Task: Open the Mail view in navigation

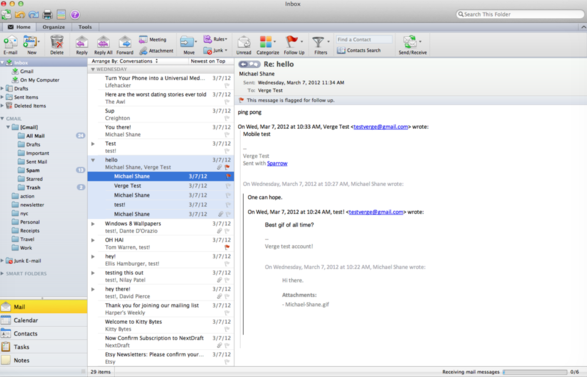Action: click(43, 307)
